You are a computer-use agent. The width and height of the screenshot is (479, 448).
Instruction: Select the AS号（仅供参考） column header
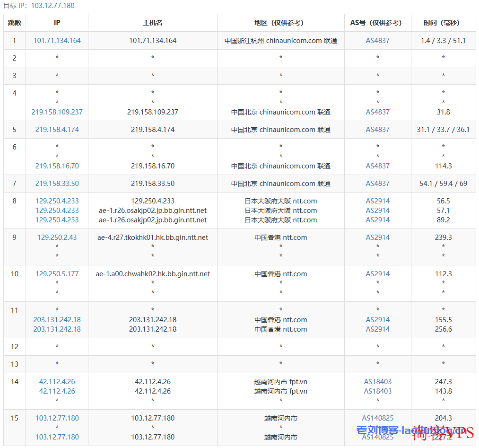click(378, 23)
